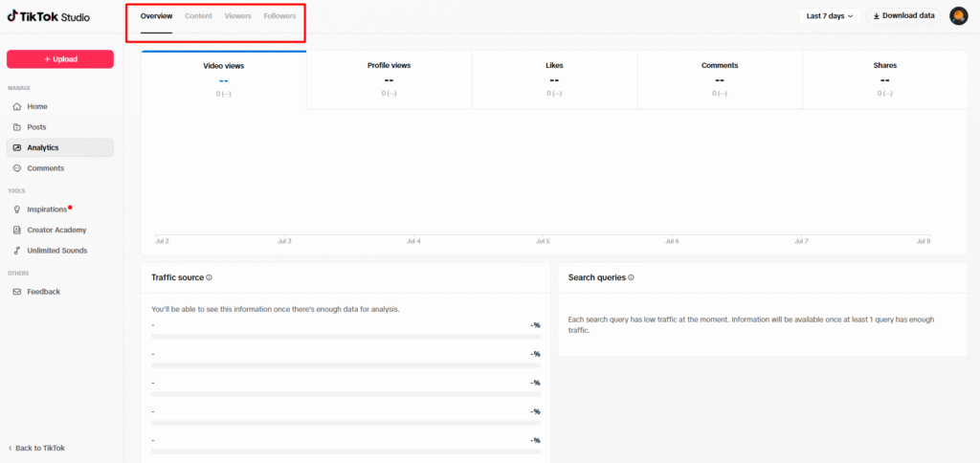
Task: Open Home from the sidebar
Action: tap(36, 106)
